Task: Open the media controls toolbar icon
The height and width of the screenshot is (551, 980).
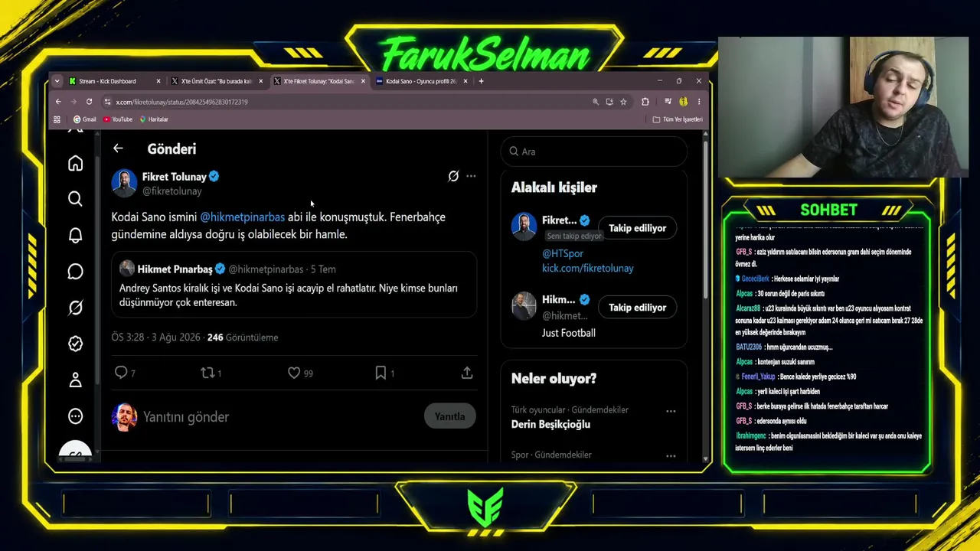Action: click(668, 101)
